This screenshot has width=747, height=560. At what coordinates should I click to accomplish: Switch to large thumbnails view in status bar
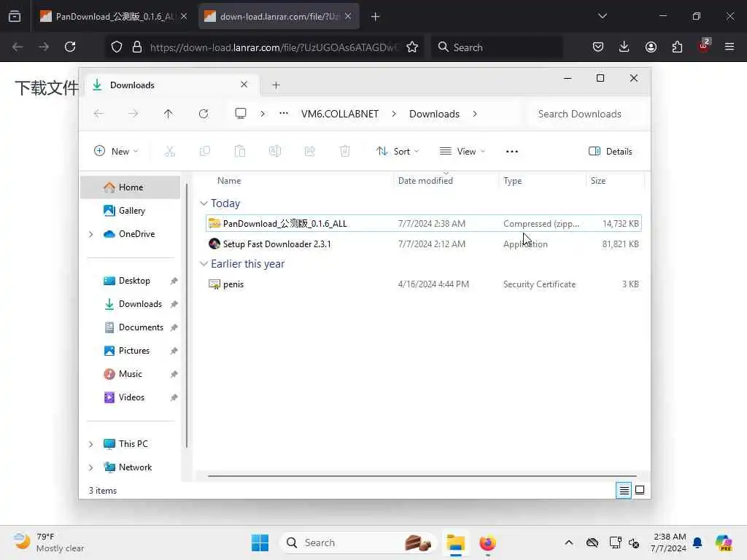(x=640, y=490)
